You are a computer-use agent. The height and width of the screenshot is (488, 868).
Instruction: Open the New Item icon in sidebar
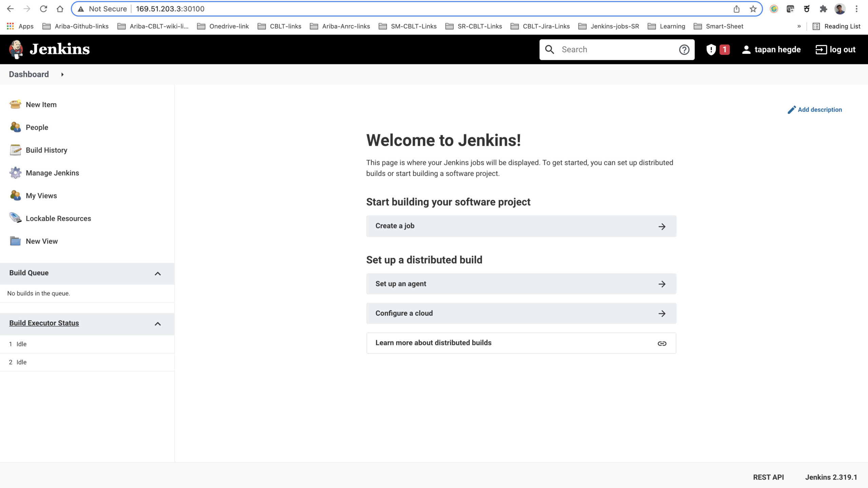(15, 104)
